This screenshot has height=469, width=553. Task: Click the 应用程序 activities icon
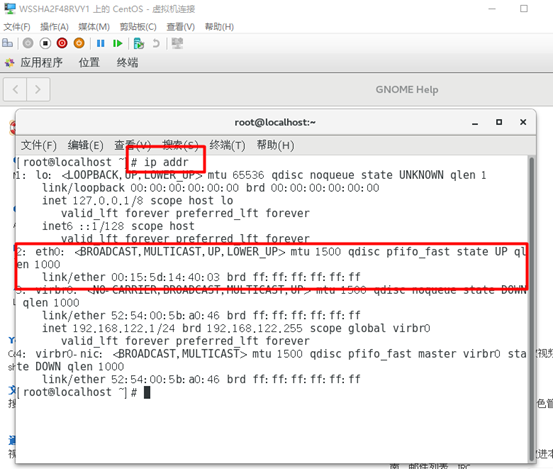pos(10,63)
